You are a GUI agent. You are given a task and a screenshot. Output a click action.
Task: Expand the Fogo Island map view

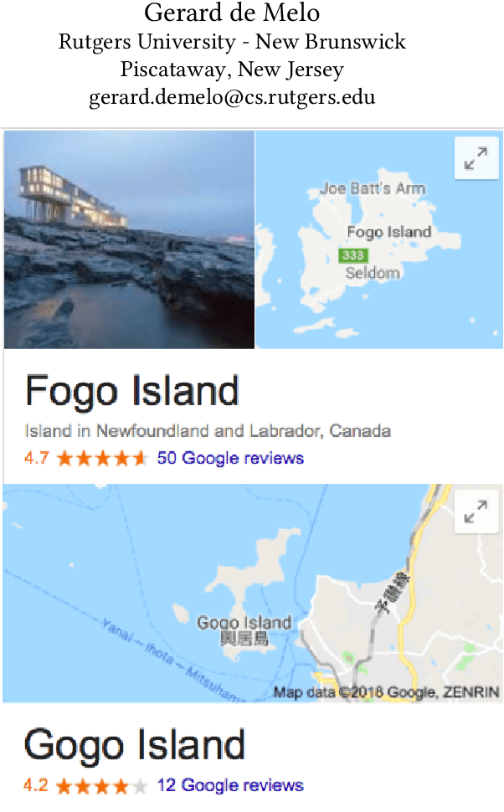coord(476,158)
